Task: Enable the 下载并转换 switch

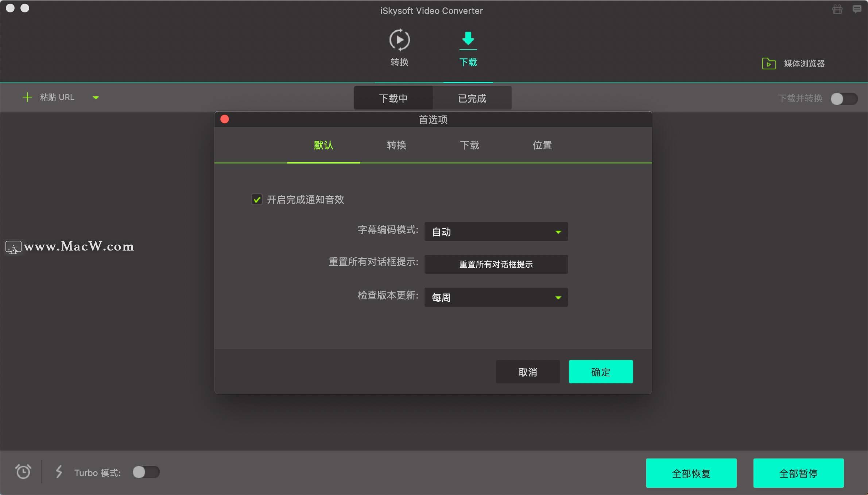Action: click(x=844, y=99)
